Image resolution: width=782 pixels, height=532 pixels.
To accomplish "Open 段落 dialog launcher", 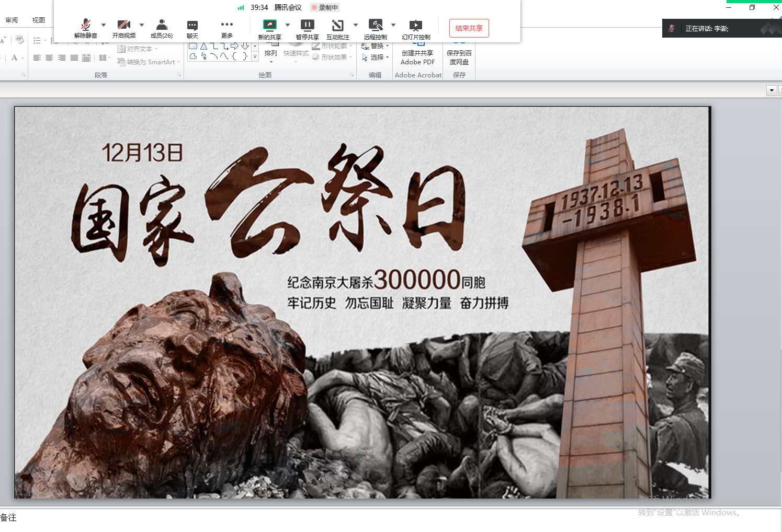I will 179,75.
